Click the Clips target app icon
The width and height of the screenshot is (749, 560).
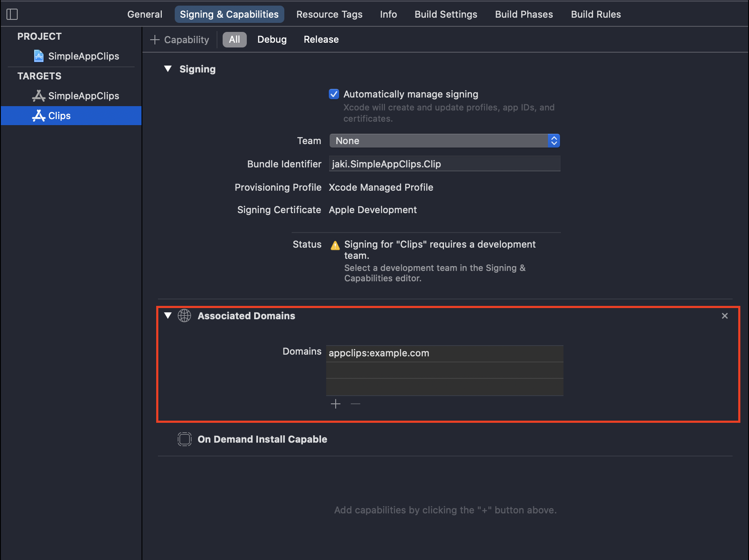[39, 116]
